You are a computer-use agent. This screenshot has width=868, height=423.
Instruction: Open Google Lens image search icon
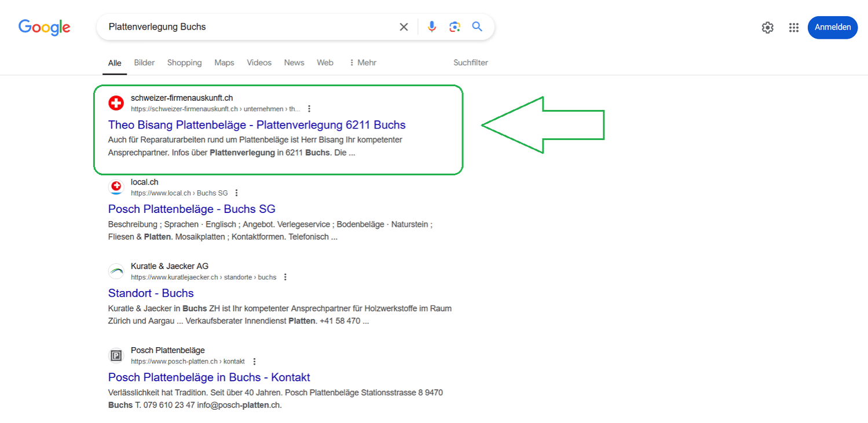point(455,27)
